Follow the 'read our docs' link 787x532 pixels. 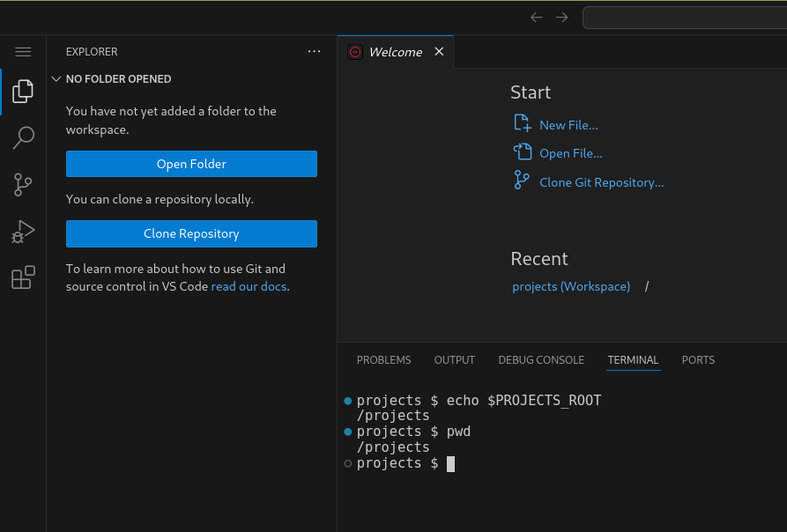pos(249,287)
